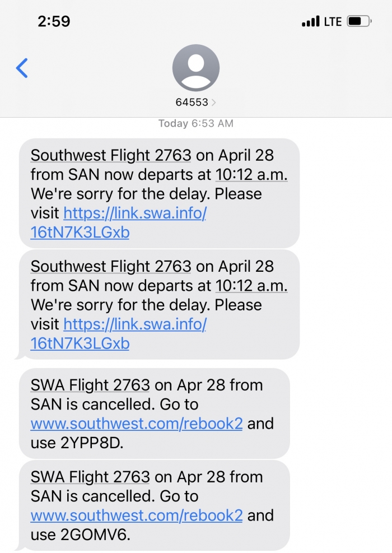Tap underlined "Southwest Flight 2763" in second message
This screenshot has height=553, width=392.
(x=111, y=266)
